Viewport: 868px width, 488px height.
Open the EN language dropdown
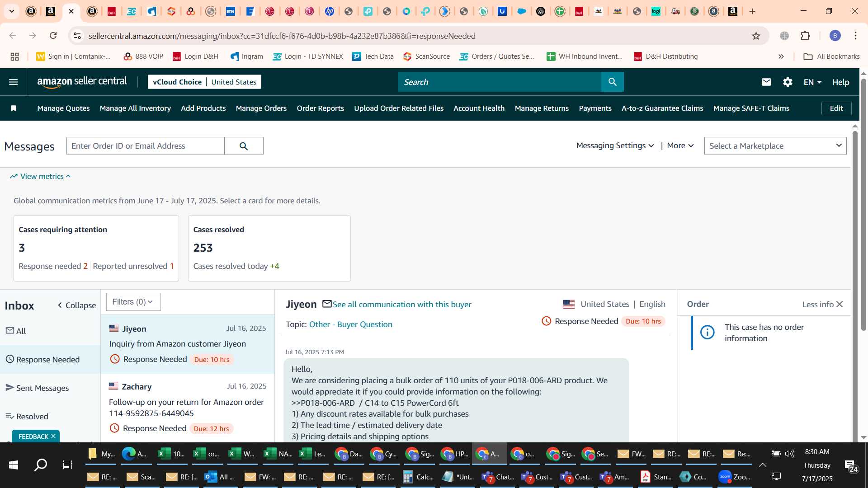click(x=812, y=82)
